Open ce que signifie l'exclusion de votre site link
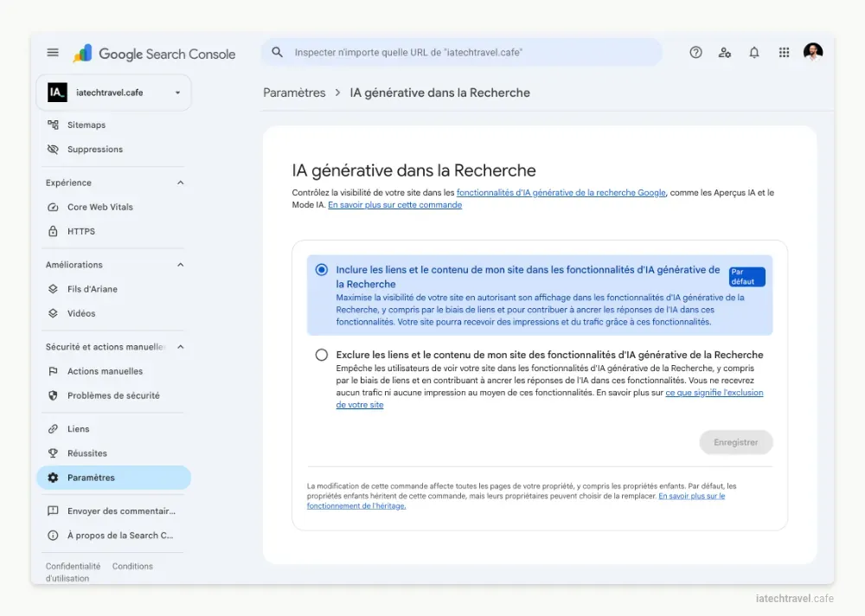Image resolution: width=865 pixels, height=616 pixels. [714, 393]
